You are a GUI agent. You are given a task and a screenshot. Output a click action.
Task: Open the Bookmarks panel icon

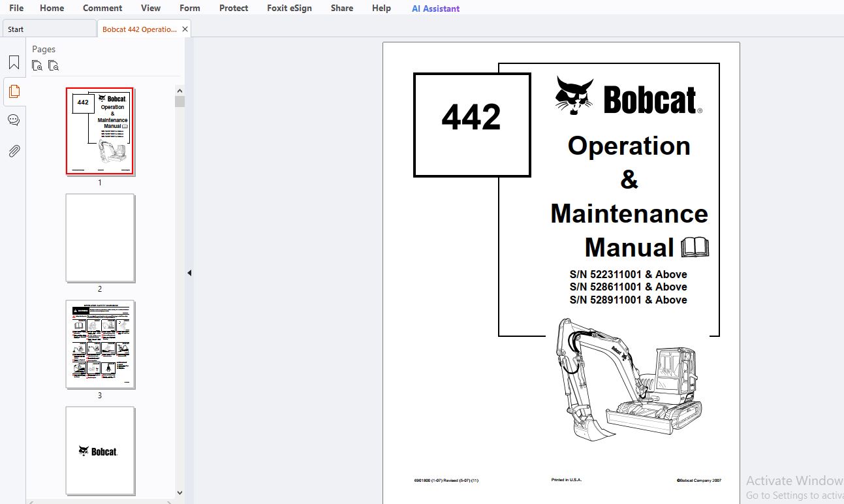pyautogui.click(x=14, y=63)
